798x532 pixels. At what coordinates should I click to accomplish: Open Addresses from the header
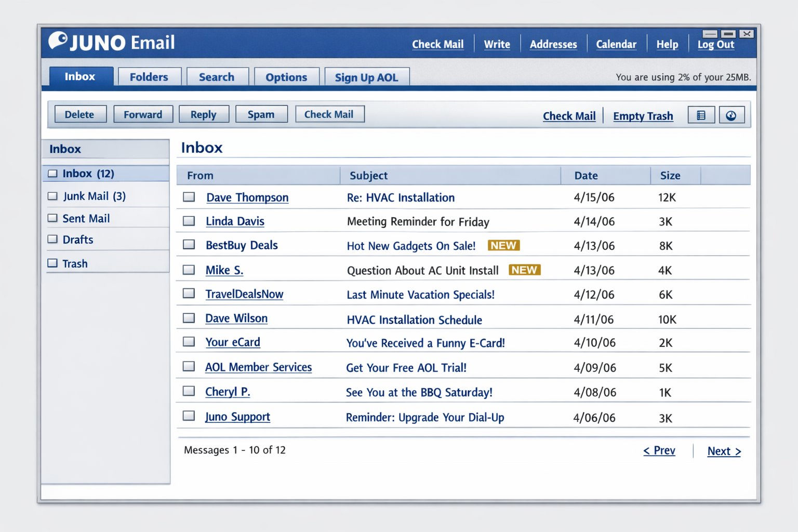(553, 44)
